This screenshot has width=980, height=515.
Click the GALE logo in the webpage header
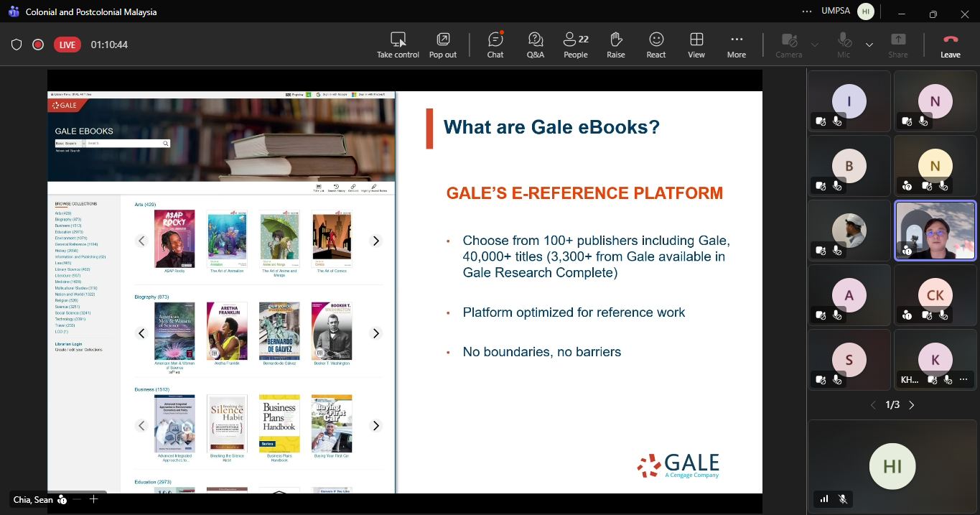tap(65, 105)
